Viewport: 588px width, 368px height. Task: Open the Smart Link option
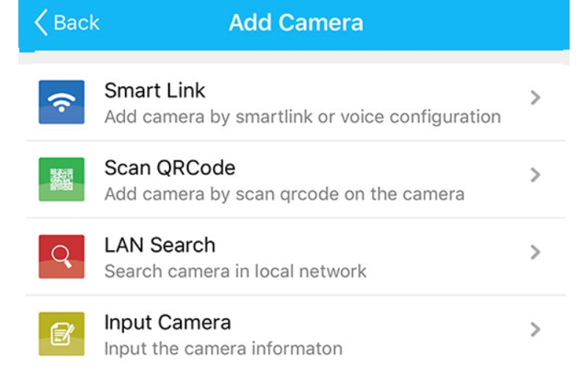click(x=154, y=91)
